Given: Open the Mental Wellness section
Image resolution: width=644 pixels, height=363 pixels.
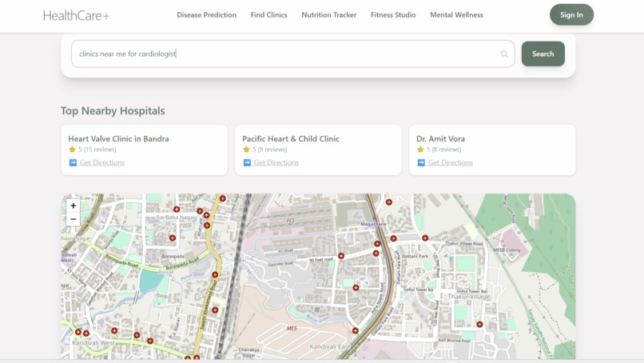Looking at the screenshot, I should point(457,15).
